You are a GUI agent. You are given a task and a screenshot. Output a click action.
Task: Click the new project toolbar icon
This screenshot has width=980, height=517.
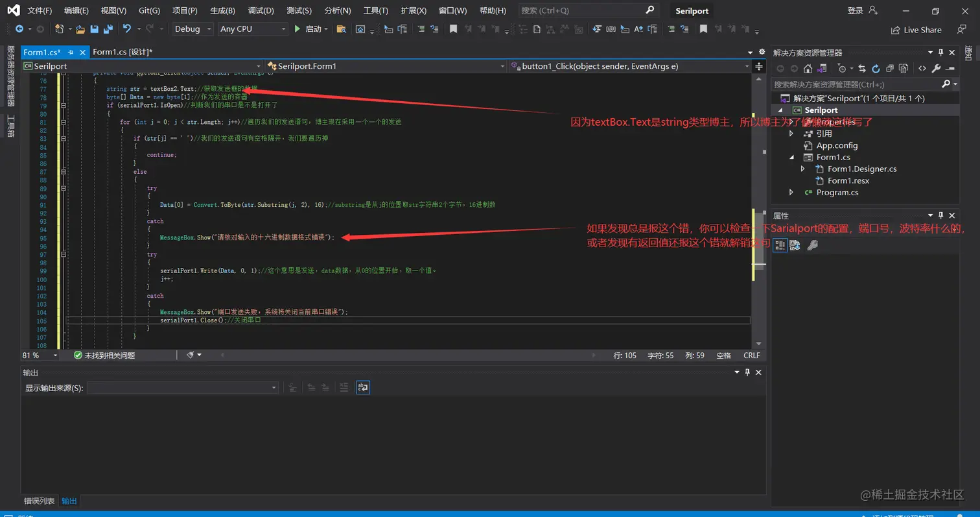[x=59, y=29]
